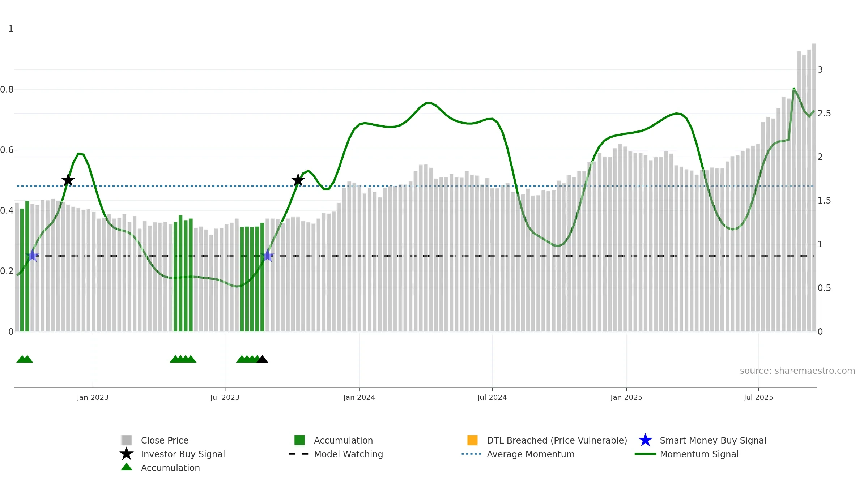Click the tallest gray price bar at far right
Image resolution: width=868 pixels, height=488 pixels.
click(x=814, y=187)
